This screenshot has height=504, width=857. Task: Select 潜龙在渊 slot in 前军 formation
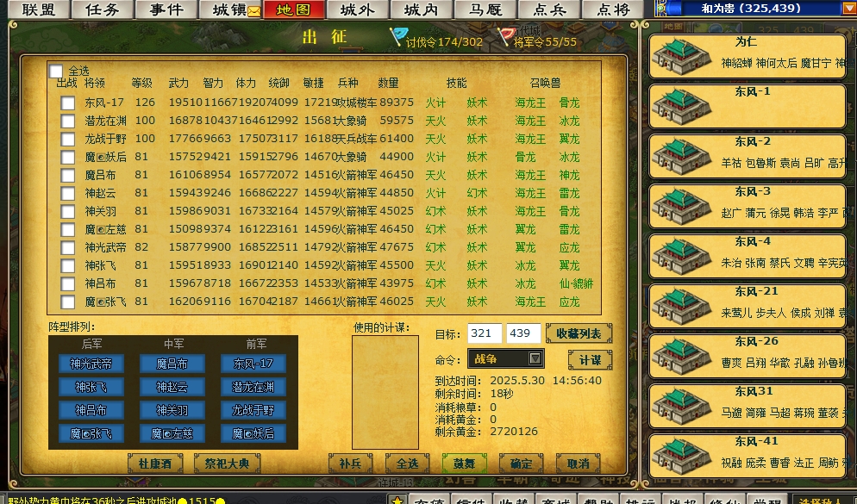click(x=253, y=387)
